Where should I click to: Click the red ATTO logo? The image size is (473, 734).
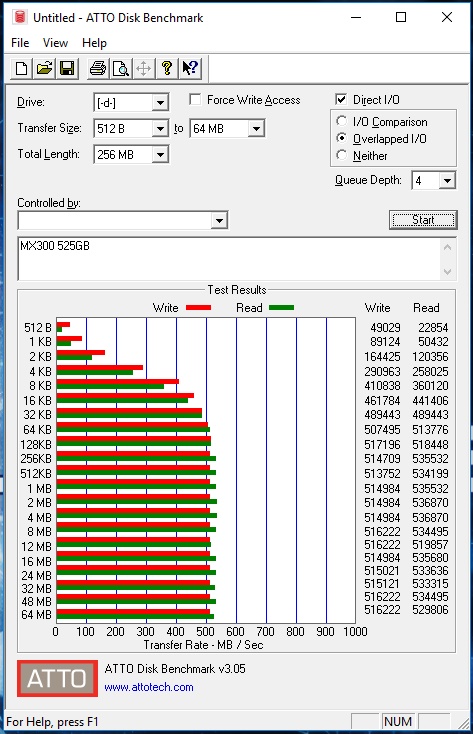click(x=58, y=678)
